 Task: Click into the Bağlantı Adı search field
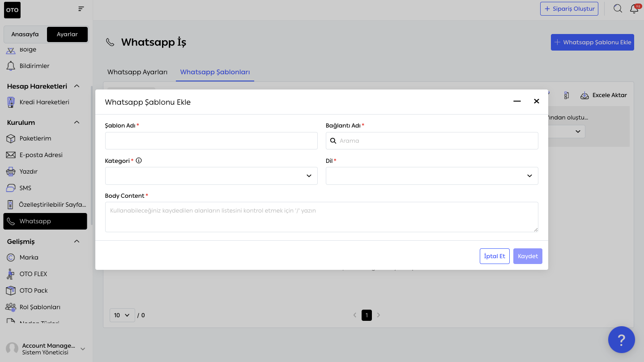point(432,141)
